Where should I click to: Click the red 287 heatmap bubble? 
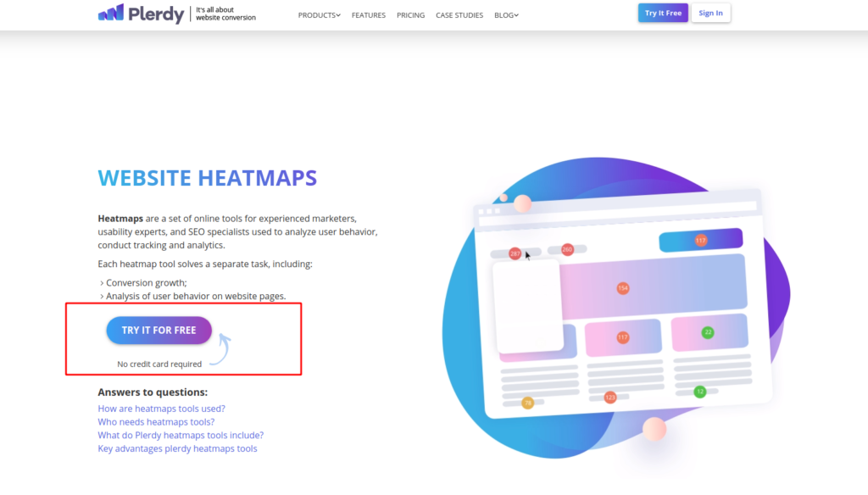pyautogui.click(x=515, y=253)
